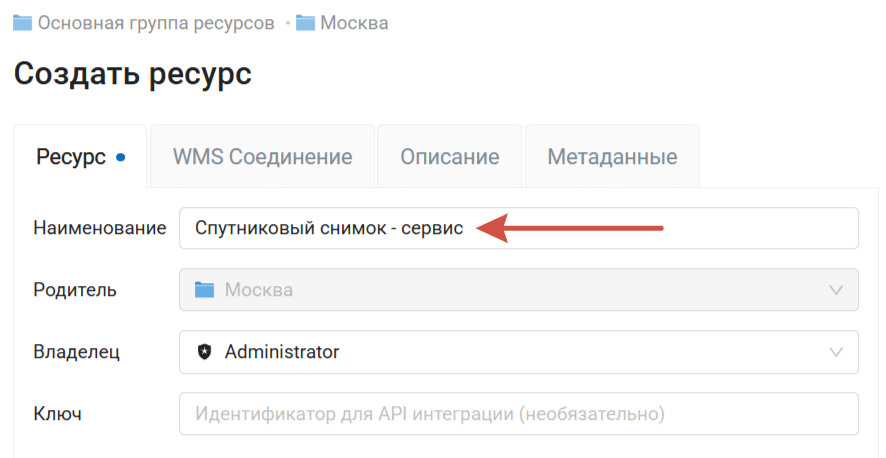Click the folder icon next to Москва breadcrumb

[305, 22]
